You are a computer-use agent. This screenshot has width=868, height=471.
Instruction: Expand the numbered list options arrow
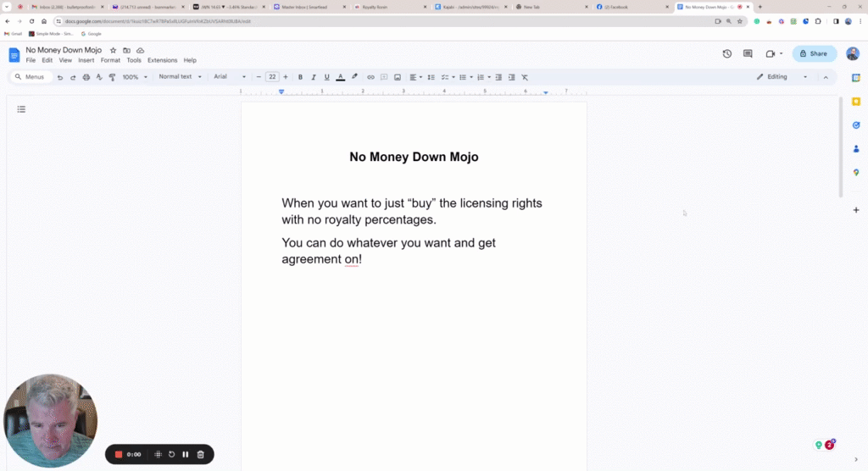tap(489, 77)
